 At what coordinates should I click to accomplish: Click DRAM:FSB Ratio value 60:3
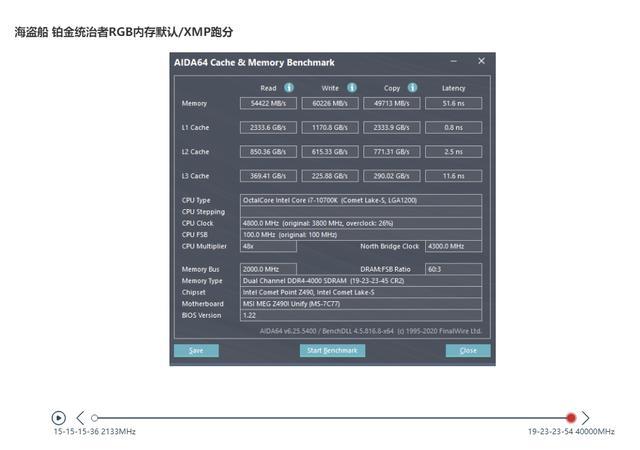click(453, 269)
